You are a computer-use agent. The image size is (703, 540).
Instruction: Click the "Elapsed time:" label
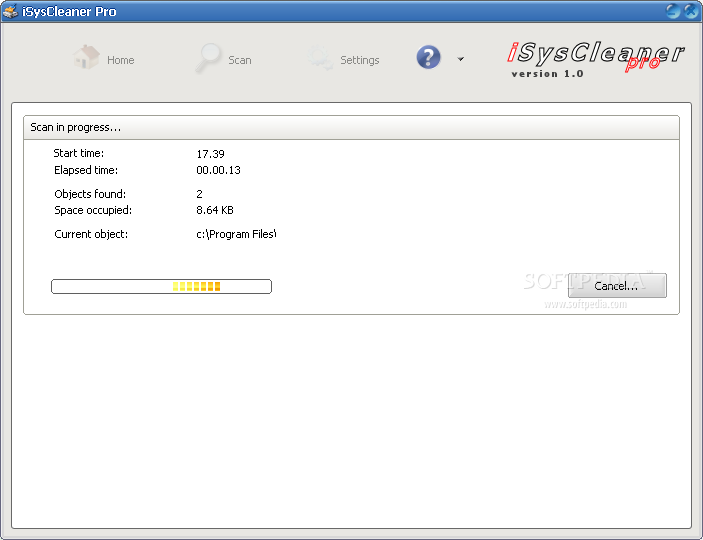coord(86,170)
